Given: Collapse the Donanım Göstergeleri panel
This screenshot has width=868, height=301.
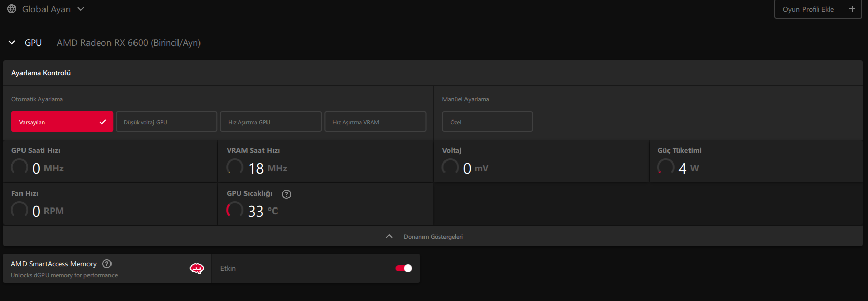Looking at the screenshot, I should click(x=389, y=236).
